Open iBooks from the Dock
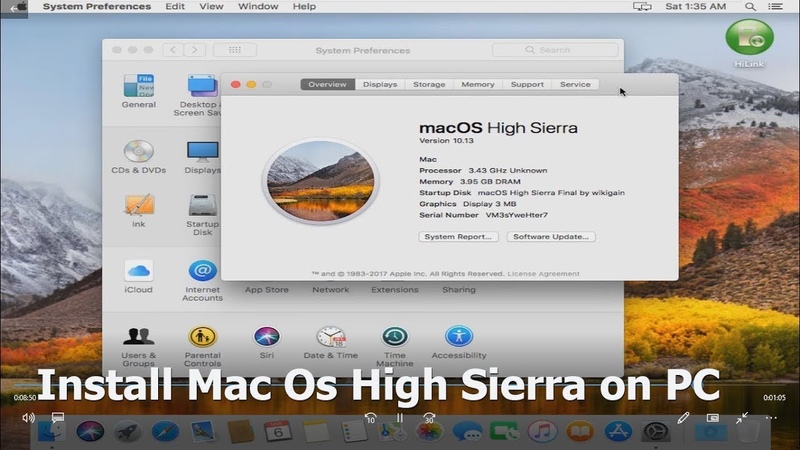The height and width of the screenshot is (450, 800). (x=580, y=432)
